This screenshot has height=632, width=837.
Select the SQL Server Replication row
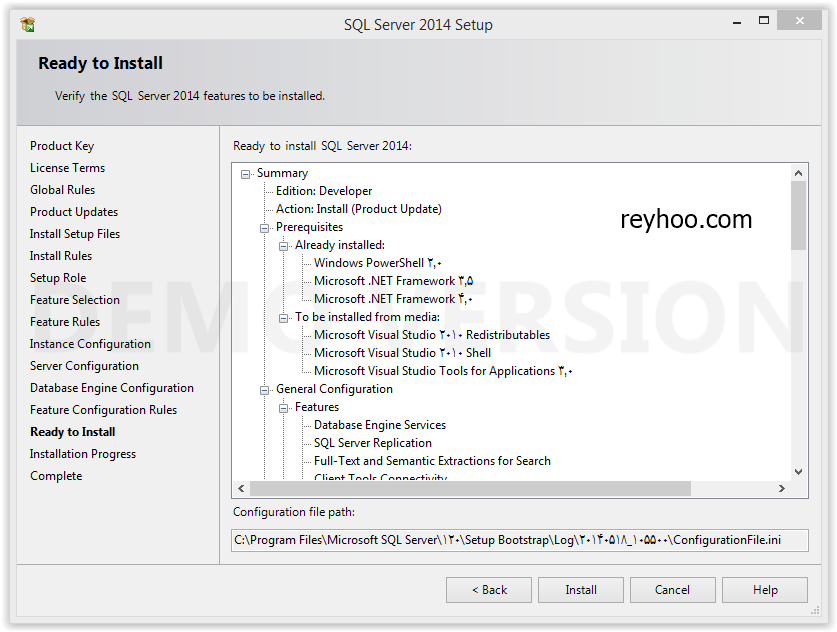(373, 443)
